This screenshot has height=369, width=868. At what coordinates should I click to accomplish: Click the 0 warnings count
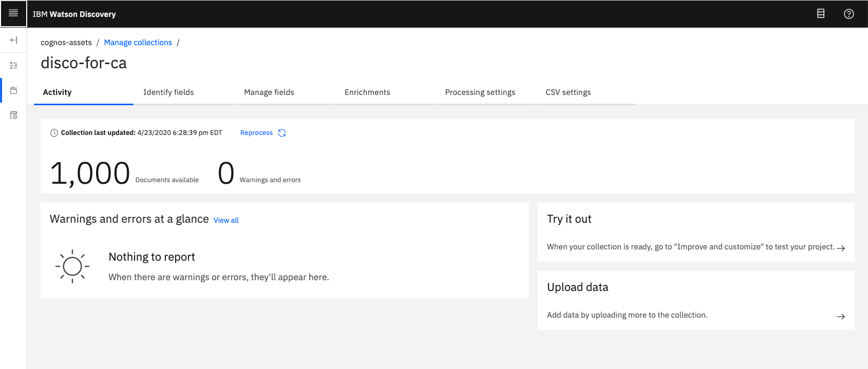click(226, 173)
